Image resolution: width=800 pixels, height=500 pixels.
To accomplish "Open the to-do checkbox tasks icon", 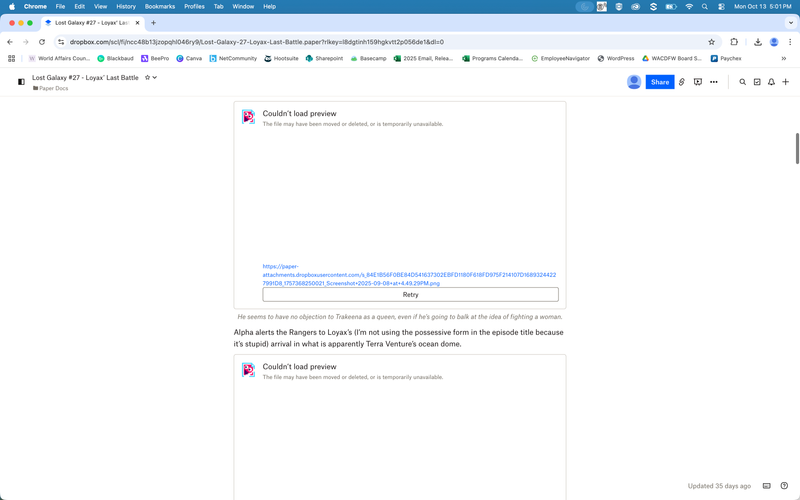I will (x=757, y=82).
